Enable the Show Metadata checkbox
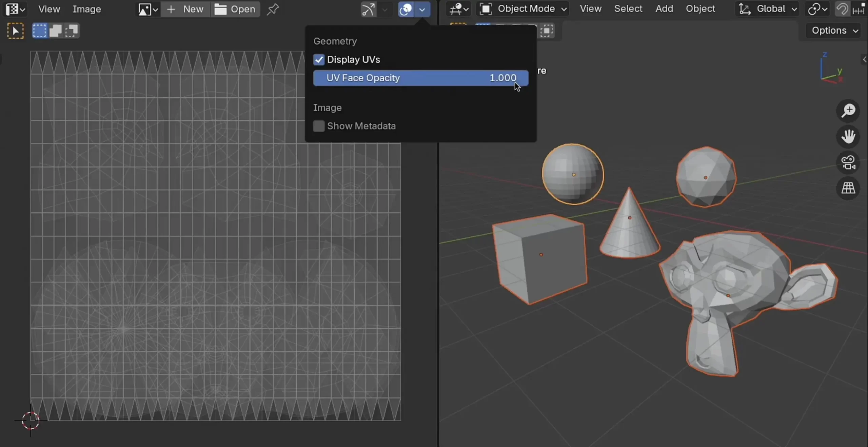Image resolution: width=868 pixels, height=447 pixels. (318, 126)
